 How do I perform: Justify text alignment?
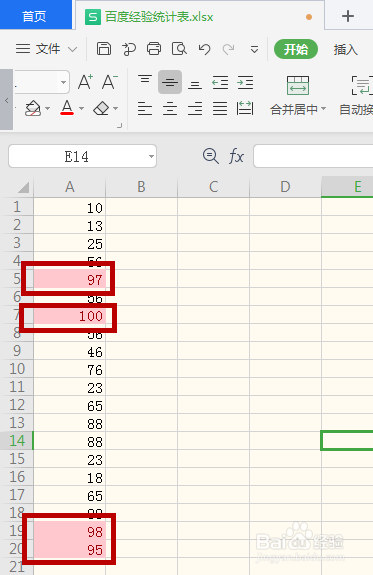point(220,109)
